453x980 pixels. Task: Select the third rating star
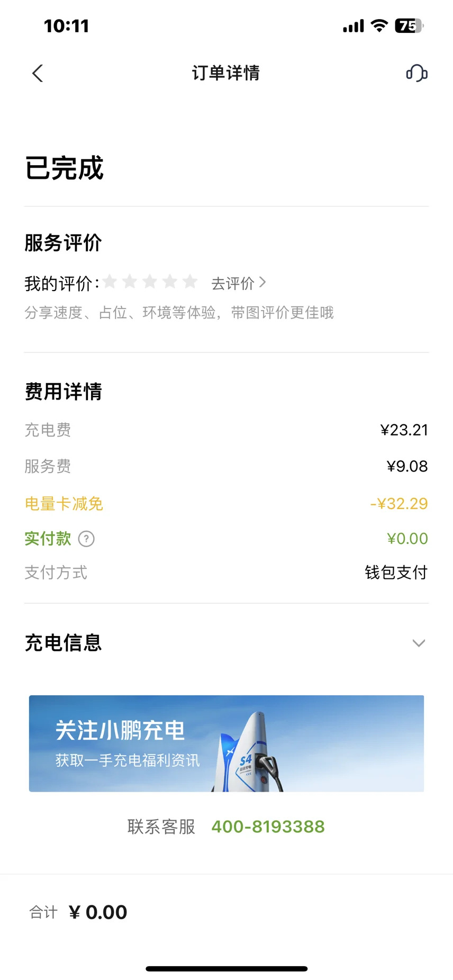pos(150,282)
